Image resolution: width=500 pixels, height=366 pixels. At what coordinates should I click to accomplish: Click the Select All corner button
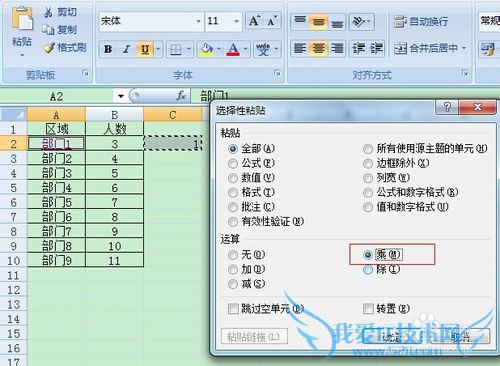coord(13,115)
